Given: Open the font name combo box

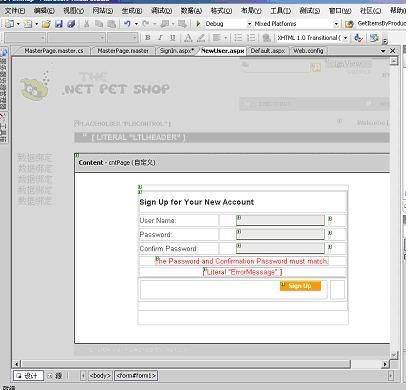Looking at the screenshot, I should [76, 38].
